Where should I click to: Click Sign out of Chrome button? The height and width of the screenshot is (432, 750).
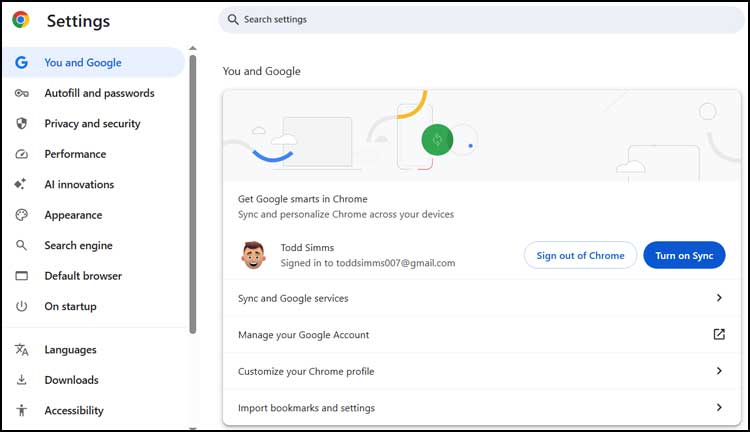coord(580,255)
